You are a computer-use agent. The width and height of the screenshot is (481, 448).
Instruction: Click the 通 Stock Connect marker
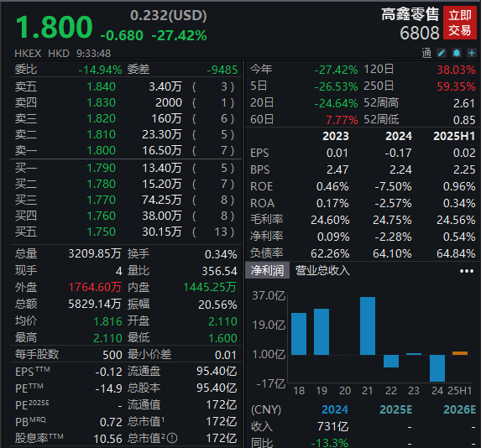pos(426,53)
